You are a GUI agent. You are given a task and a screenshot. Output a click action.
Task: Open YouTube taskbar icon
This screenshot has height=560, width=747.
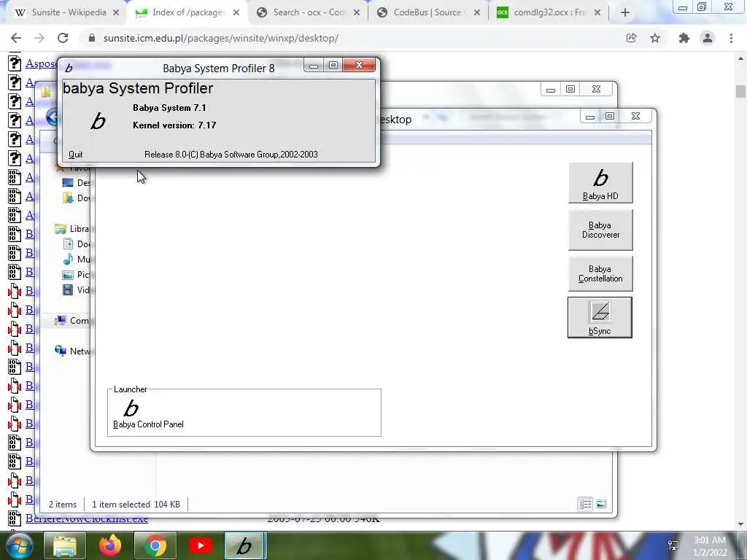pyautogui.click(x=201, y=545)
